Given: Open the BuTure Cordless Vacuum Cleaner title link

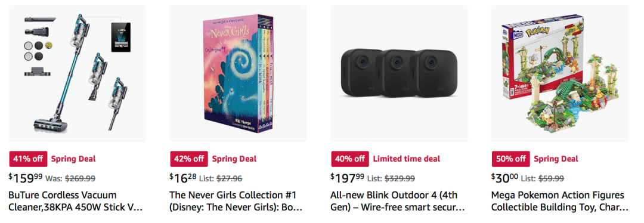Looking at the screenshot, I should point(76,201).
